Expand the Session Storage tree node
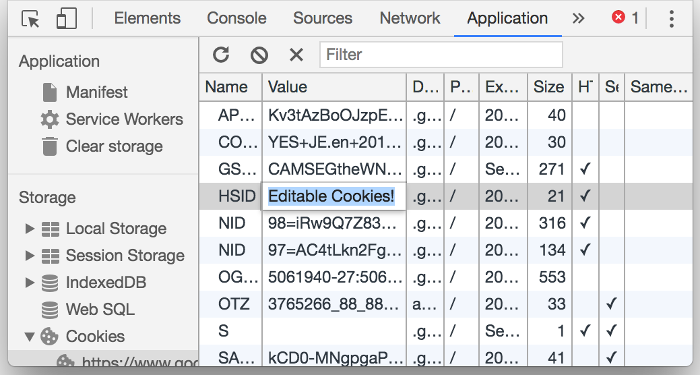The image size is (700, 375). pyautogui.click(x=29, y=255)
